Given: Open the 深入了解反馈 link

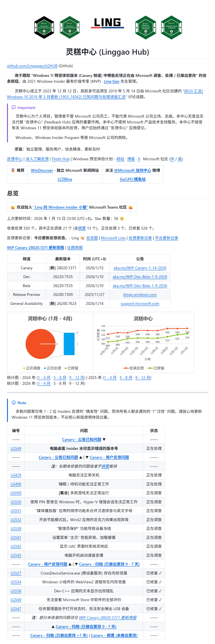Looking at the screenshot, I should point(37,159).
